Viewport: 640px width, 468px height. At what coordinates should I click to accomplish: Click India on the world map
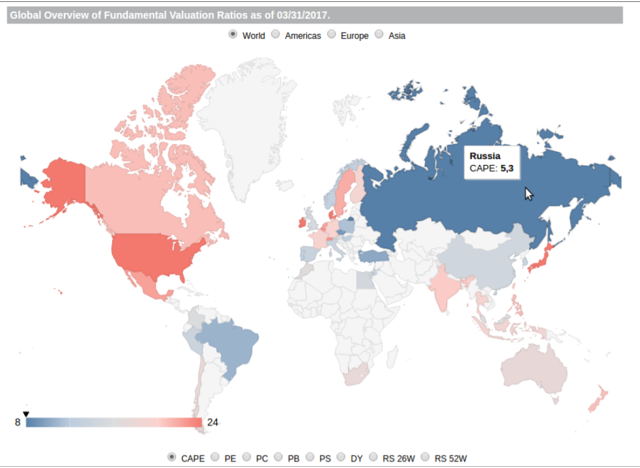tap(444, 288)
